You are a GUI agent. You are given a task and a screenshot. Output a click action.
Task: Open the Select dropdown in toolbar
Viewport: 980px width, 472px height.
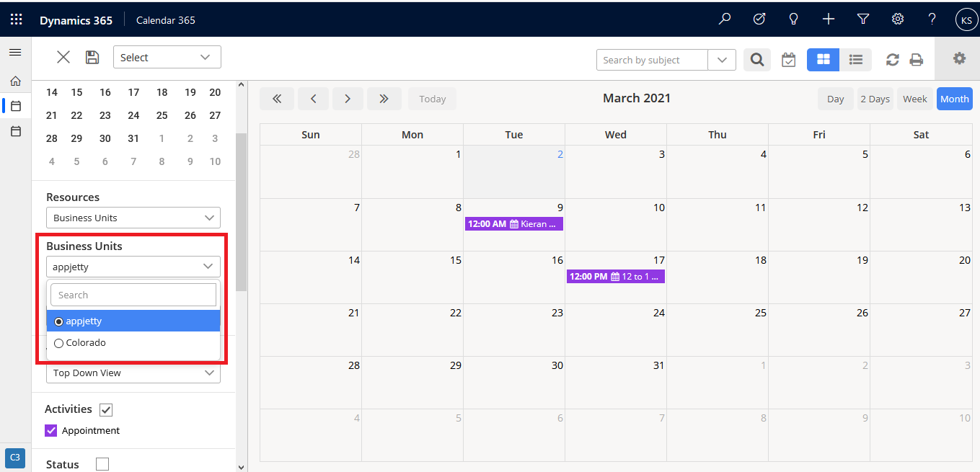point(167,57)
